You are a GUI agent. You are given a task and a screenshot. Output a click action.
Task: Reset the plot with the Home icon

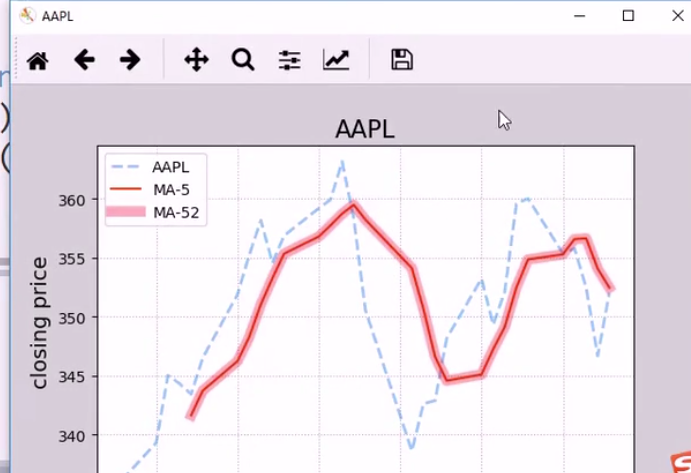(x=37, y=60)
